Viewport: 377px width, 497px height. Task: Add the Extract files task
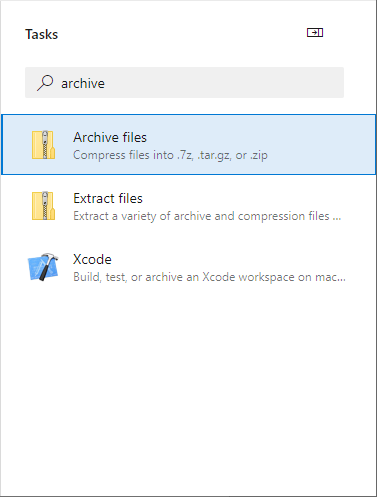tap(188, 206)
